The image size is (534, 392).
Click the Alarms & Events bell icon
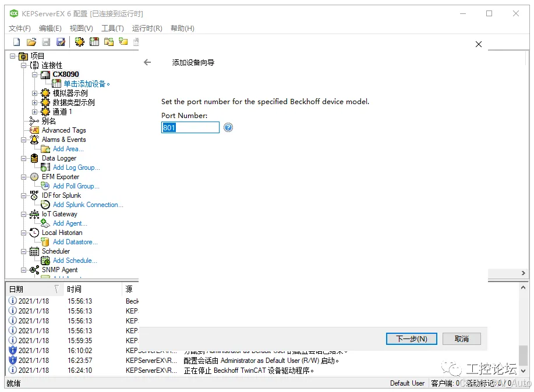pos(34,140)
